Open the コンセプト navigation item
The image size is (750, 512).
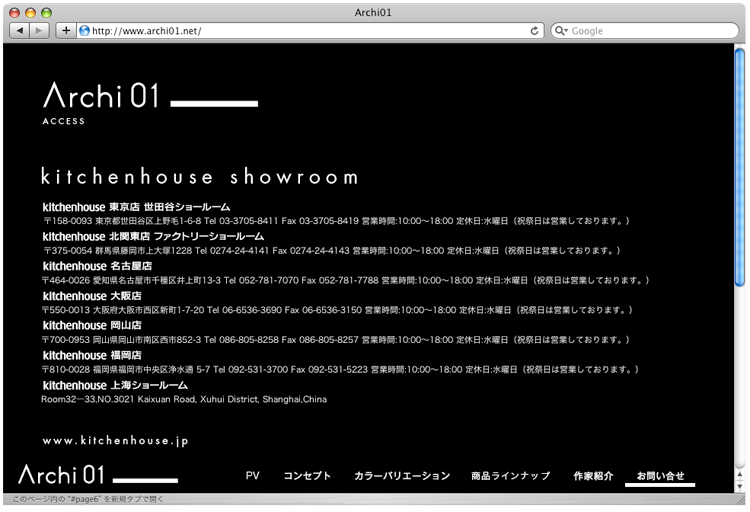click(307, 476)
